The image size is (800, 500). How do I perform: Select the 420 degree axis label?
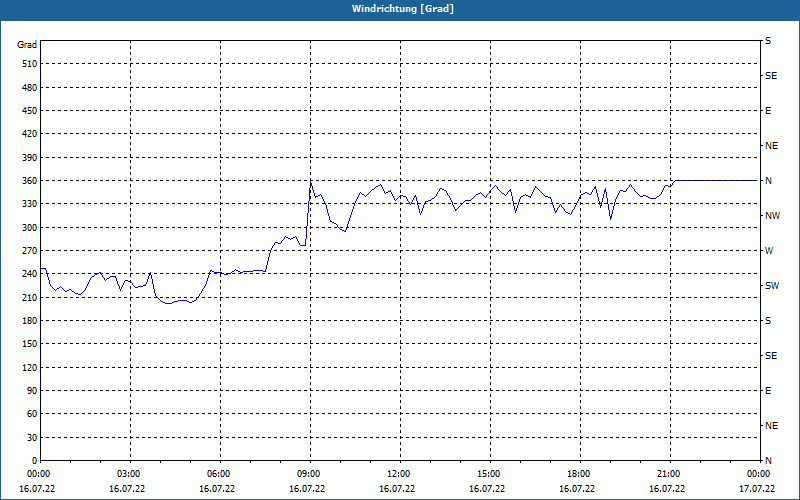pos(29,134)
